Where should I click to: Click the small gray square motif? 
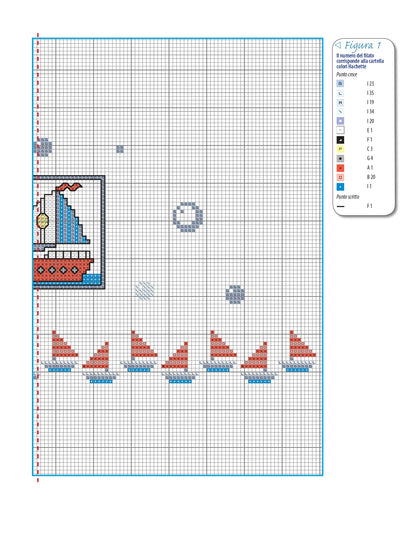point(120,149)
